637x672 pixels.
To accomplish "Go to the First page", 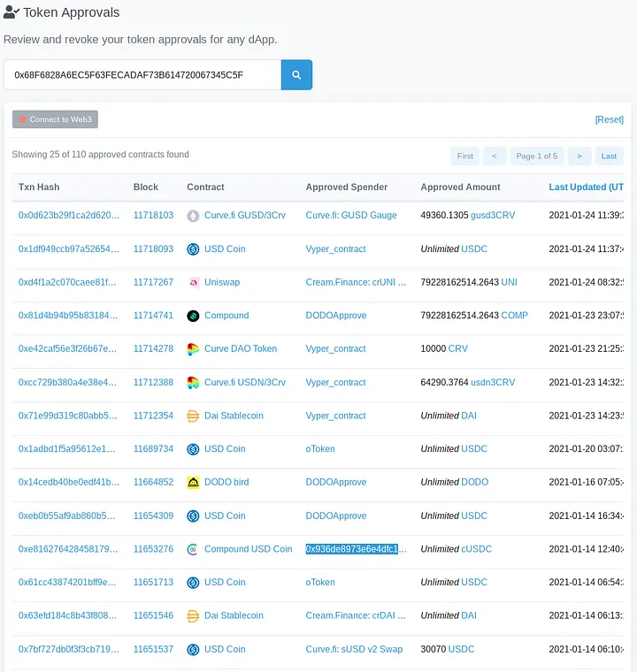I will pyautogui.click(x=464, y=157).
